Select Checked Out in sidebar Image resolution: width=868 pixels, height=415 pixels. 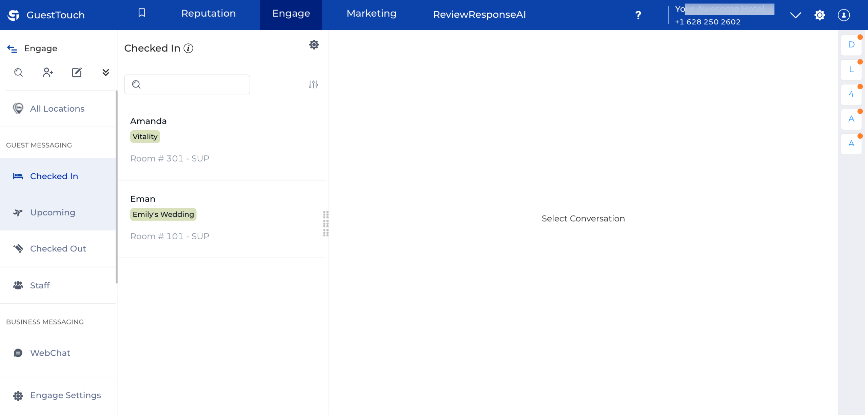click(58, 248)
